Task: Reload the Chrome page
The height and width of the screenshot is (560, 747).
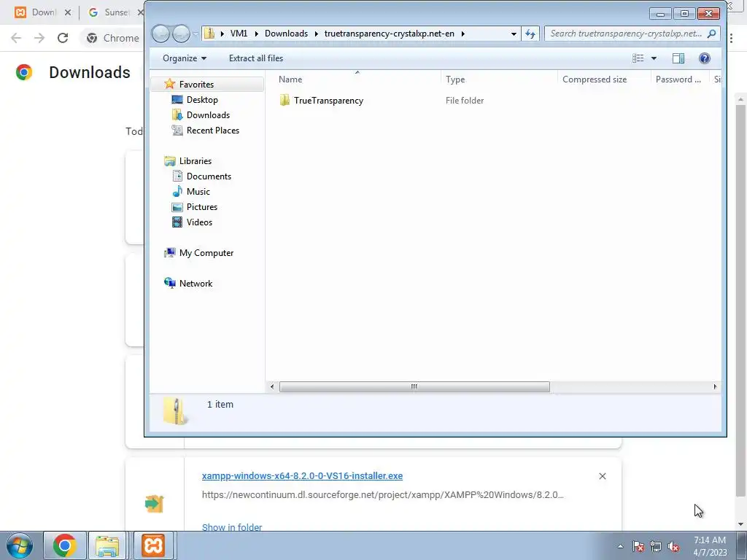Action: pyautogui.click(x=63, y=38)
